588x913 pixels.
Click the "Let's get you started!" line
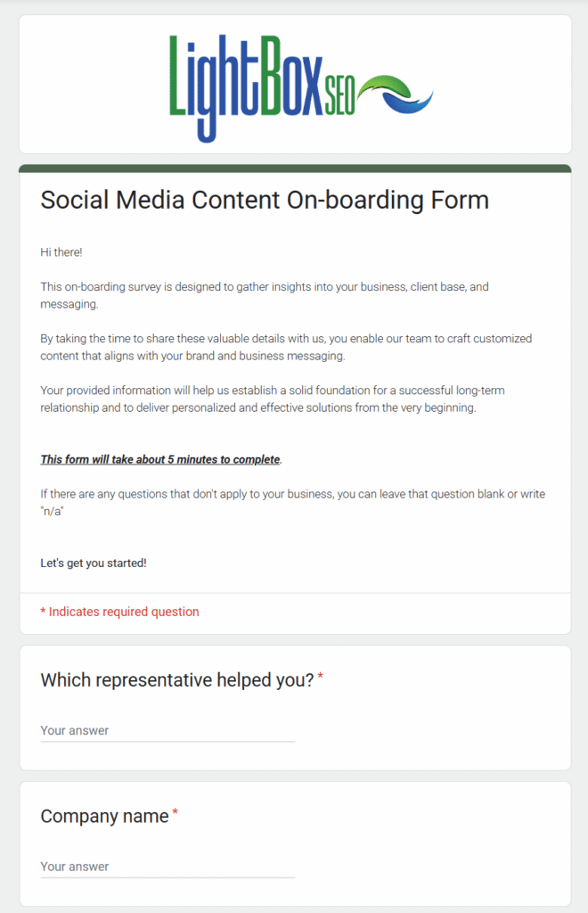(x=93, y=563)
